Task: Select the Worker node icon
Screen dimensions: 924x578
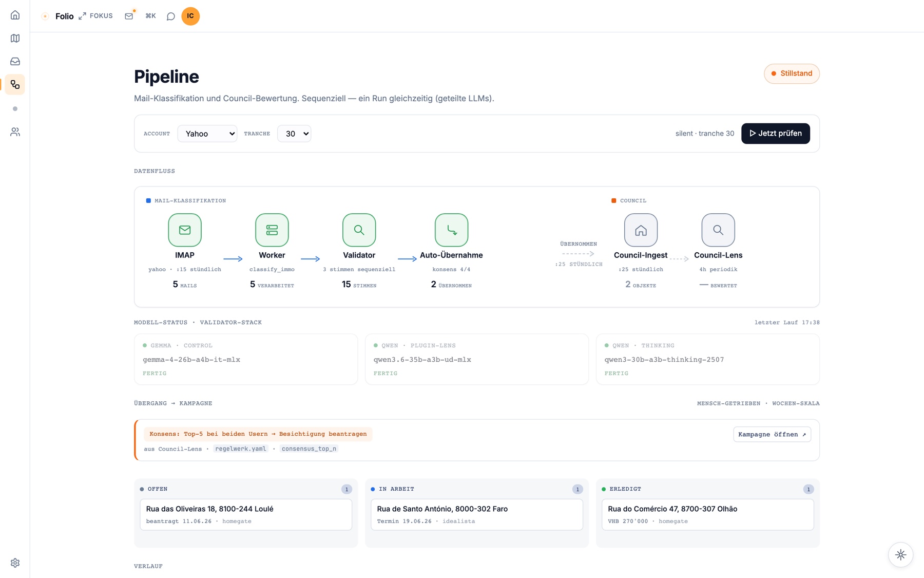Action: tap(272, 230)
